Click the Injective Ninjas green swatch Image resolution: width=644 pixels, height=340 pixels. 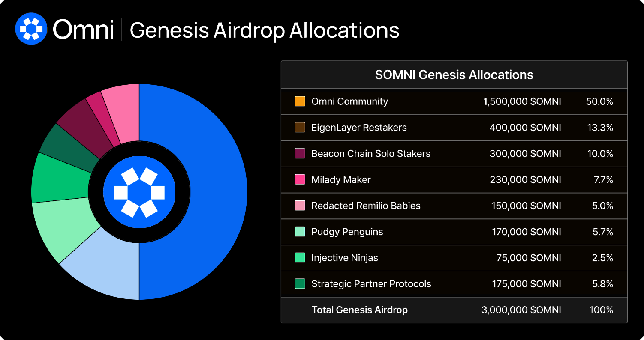click(x=300, y=258)
